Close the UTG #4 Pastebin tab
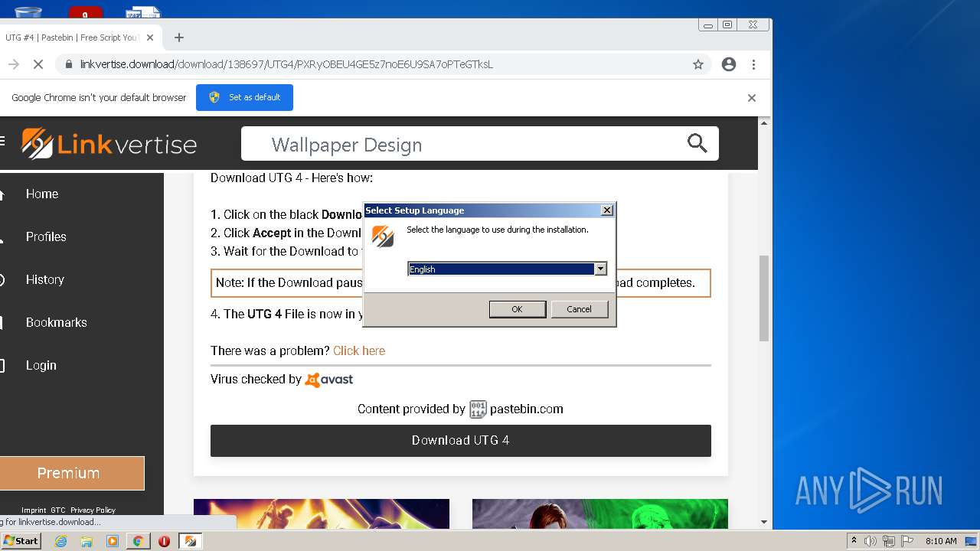This screenshot has width=980, height=551. [150, 37]
